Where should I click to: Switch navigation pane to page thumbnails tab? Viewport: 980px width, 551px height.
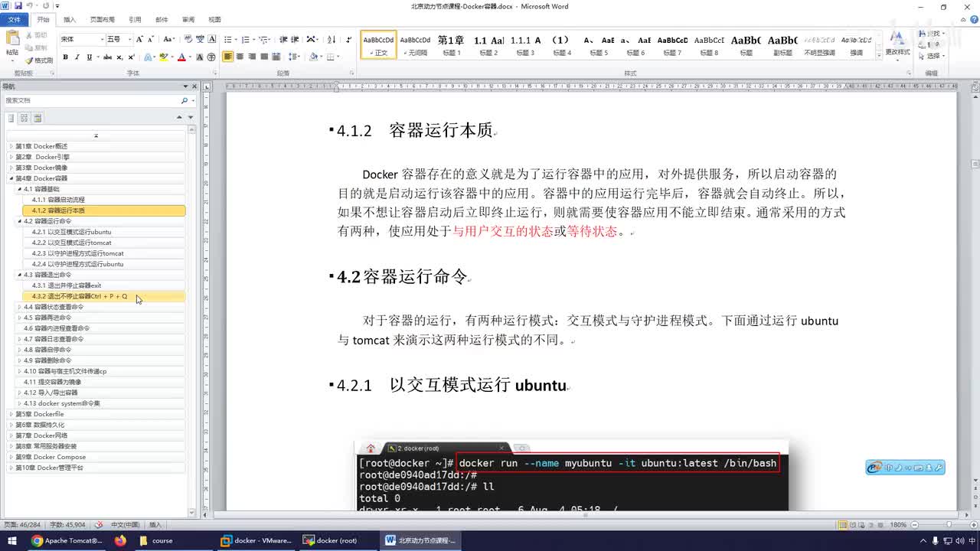tap(24, 118)
